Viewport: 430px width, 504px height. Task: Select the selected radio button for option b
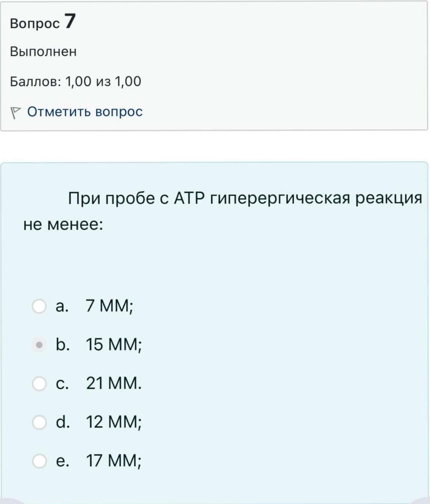[39, 345]
